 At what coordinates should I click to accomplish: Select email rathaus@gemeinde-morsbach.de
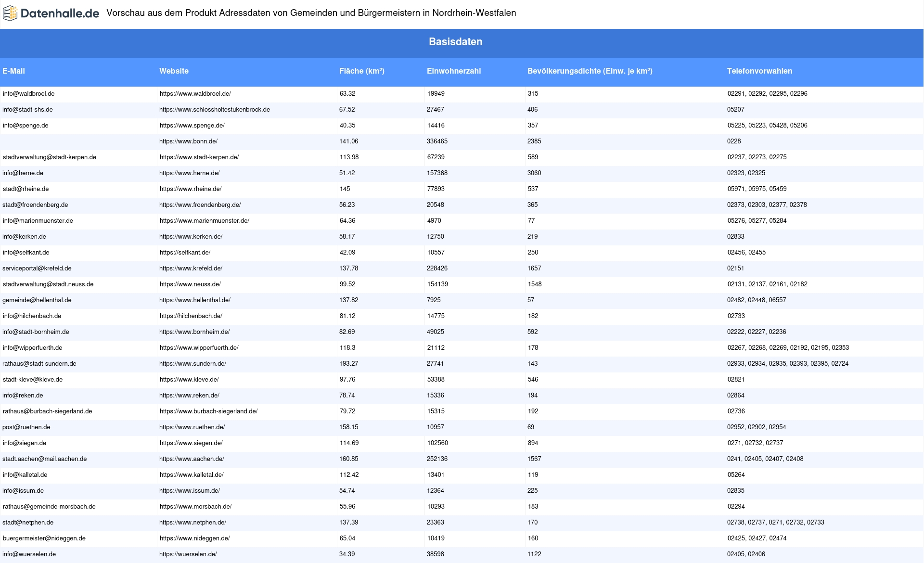click(x=49, y=507)
